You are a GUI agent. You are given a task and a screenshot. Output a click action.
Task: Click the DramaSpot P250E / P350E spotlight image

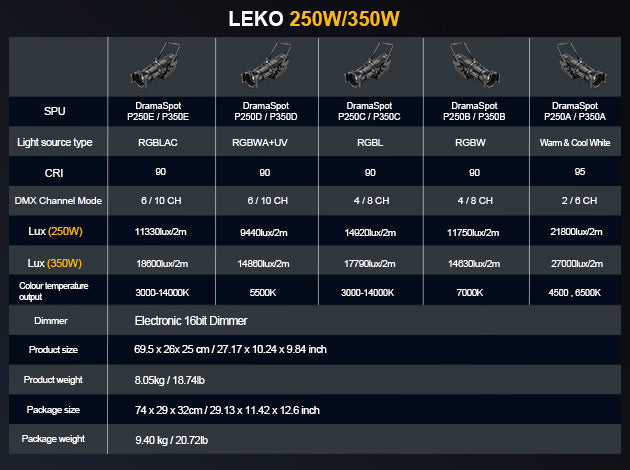coord(160,68)
